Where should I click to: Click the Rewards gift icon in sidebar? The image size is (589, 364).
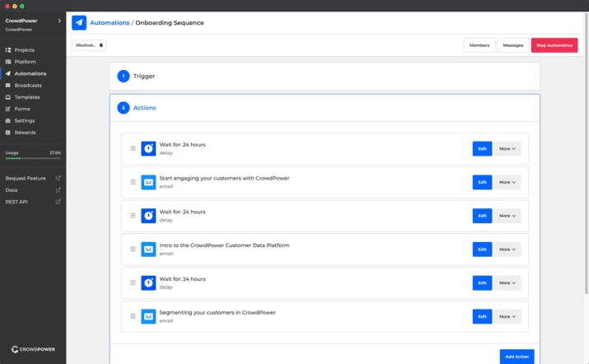pos(8,133)
